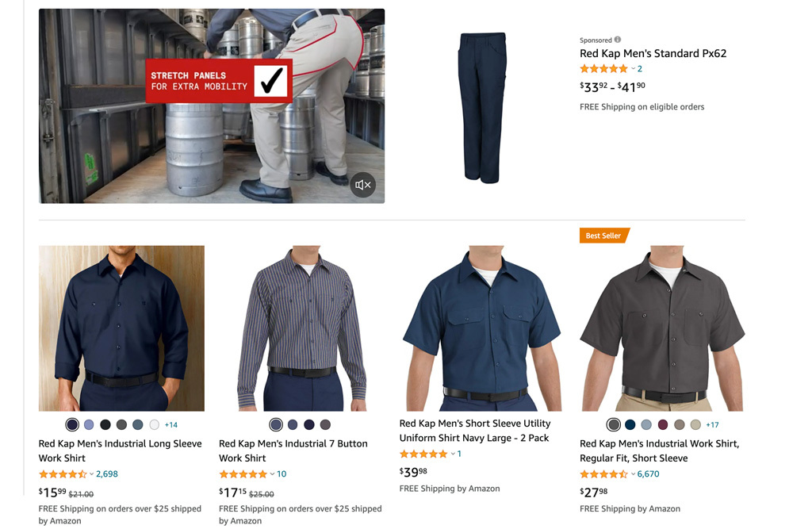Screen dimensions: 812x529
Task: Pick charcoal swatch on Best Seller shirt
Action: coord(614,424)
